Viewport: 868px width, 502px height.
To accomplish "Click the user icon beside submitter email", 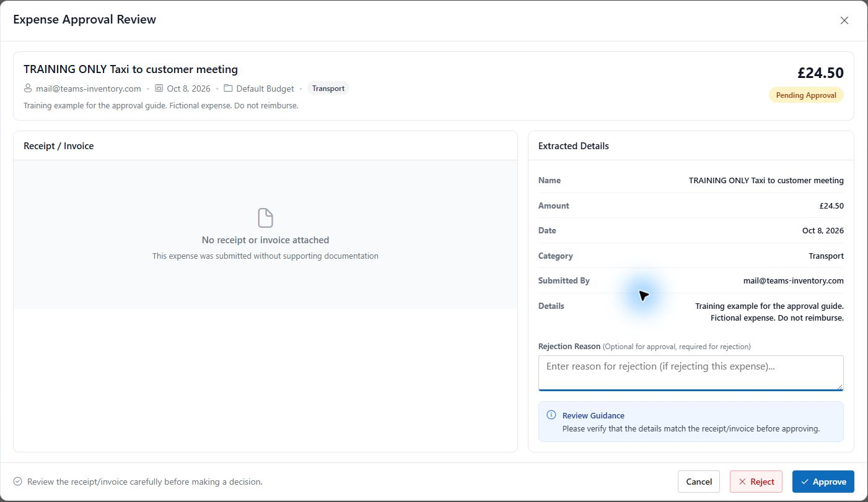I will point(28,89).
